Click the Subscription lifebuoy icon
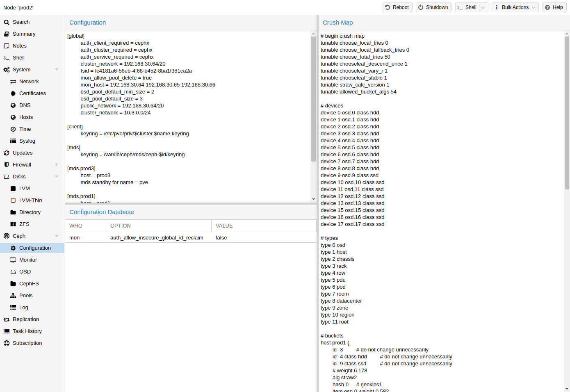Viewport: 570px width, 392px height. (x=7, y=343)
